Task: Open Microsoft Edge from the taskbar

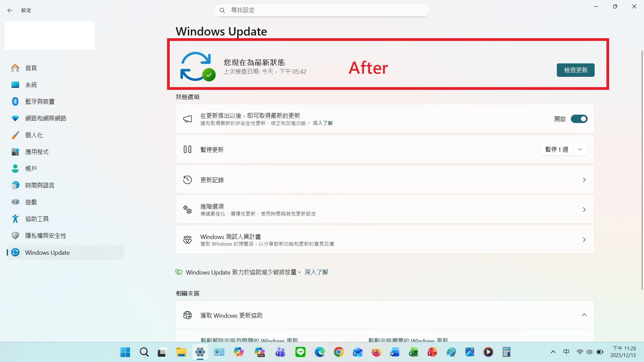Action: [320, 352]
